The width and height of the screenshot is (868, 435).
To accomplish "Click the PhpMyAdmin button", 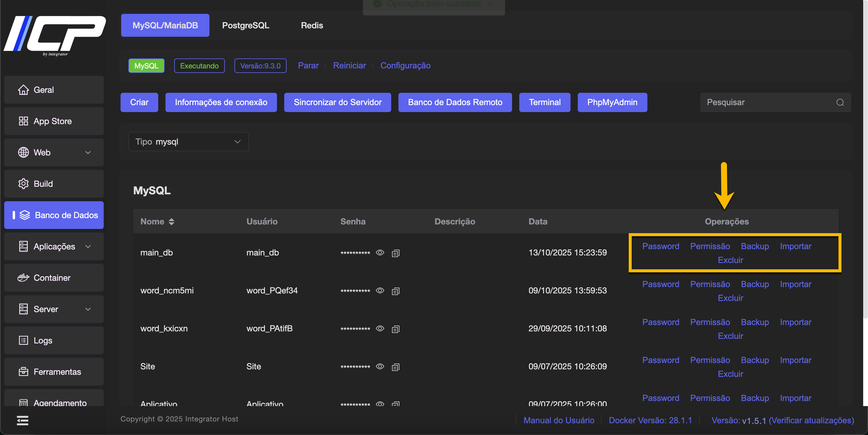I will pyautogui.click(x=612, y=102).
